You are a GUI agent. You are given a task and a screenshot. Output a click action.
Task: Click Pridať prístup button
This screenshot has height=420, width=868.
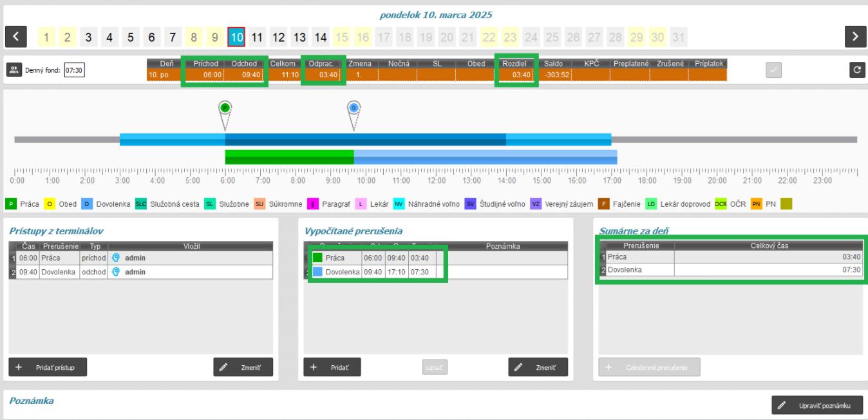point(47,367)
